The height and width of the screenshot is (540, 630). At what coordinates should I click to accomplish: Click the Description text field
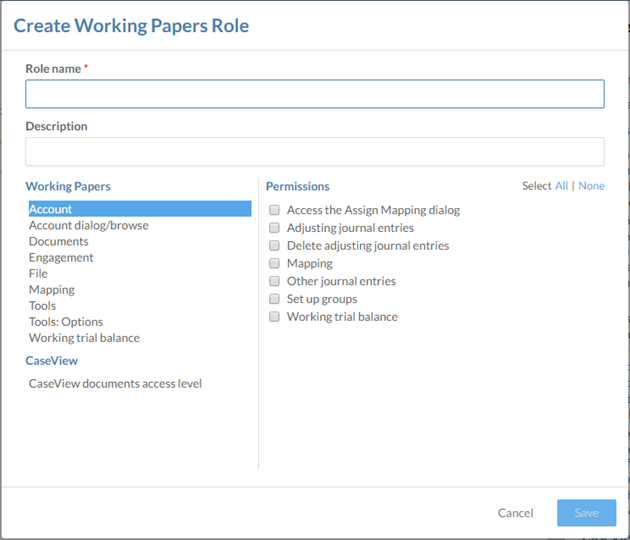[314, 152]
